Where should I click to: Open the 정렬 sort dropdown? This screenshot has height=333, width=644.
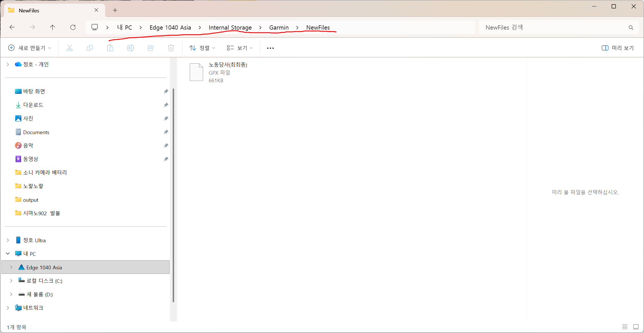point(202,48)
